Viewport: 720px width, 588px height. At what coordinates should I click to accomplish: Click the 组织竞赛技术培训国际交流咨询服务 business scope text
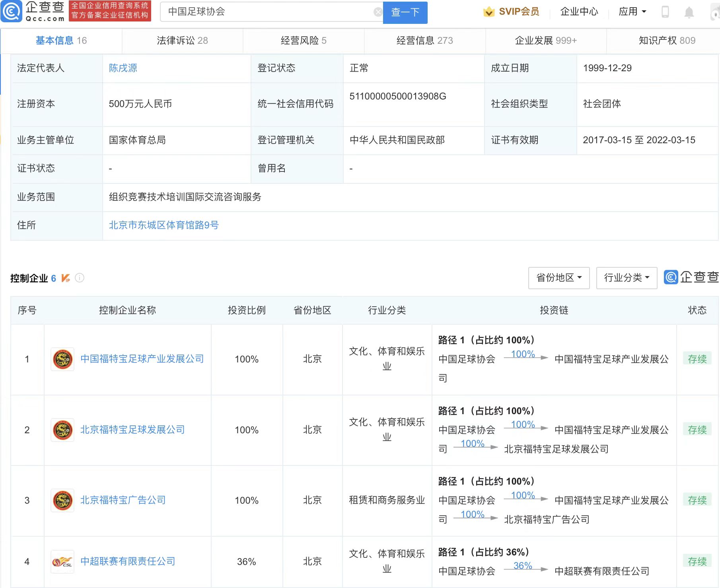coord(185,197)
